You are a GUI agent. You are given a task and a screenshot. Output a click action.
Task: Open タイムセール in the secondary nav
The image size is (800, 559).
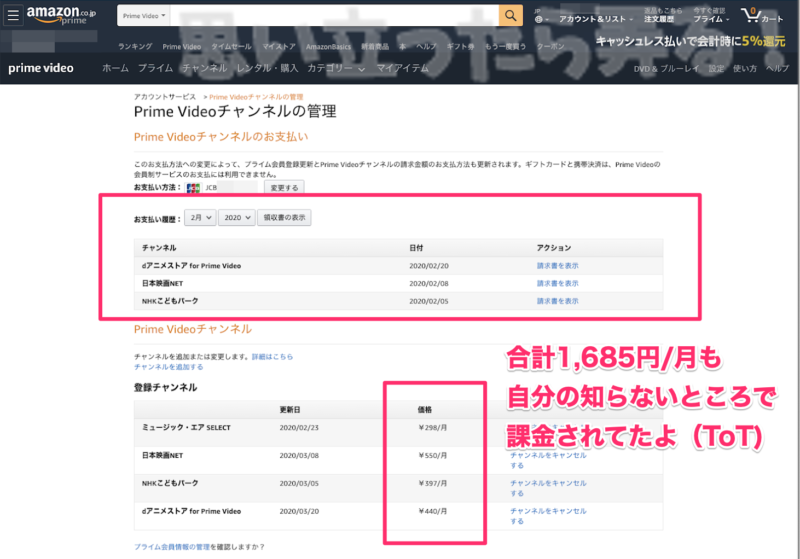point(232,46)
